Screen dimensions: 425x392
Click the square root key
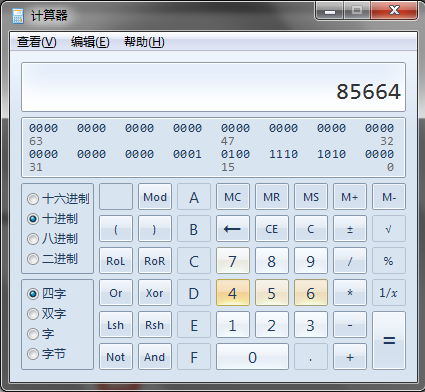click(389, 229)
